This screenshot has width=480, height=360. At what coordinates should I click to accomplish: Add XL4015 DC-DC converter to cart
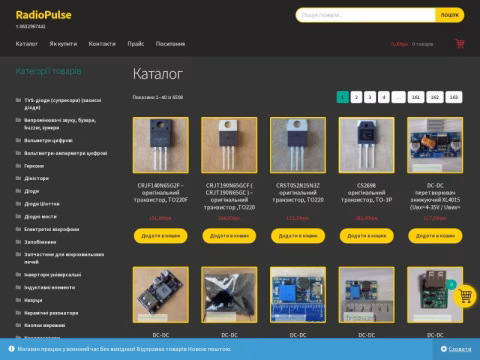[435, 236]
